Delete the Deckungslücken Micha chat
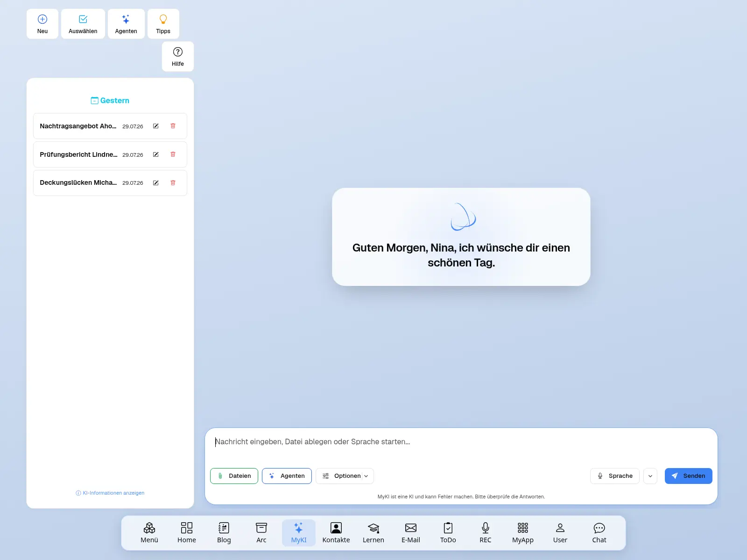 point(173,183)
